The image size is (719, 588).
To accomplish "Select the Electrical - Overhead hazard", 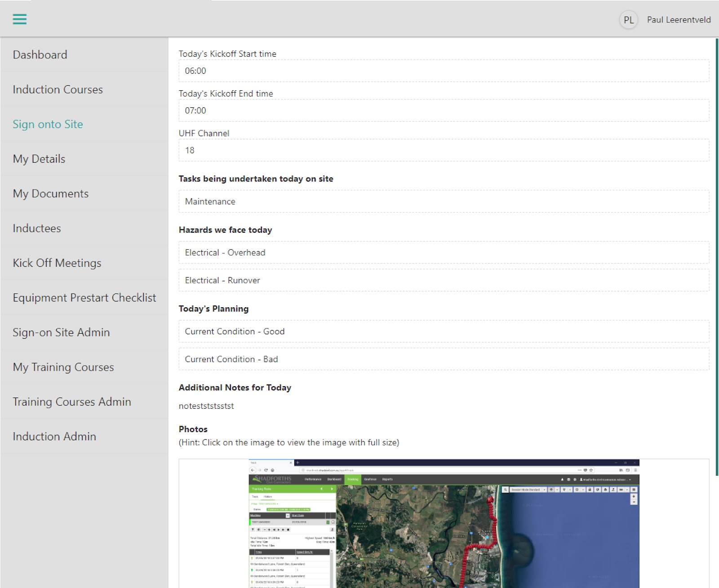I will pos(444,252).
